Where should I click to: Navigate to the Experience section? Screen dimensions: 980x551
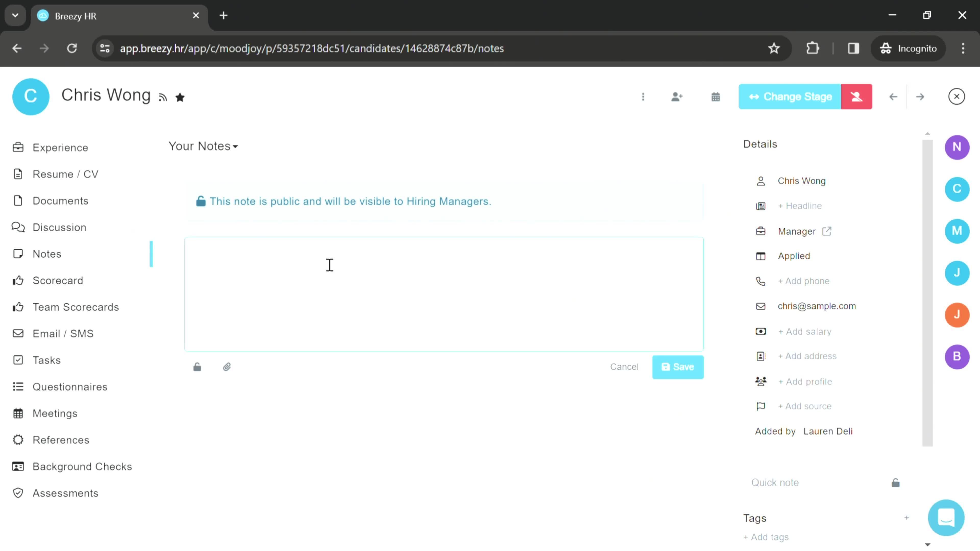pyautogui.click(x=60, y=147)
